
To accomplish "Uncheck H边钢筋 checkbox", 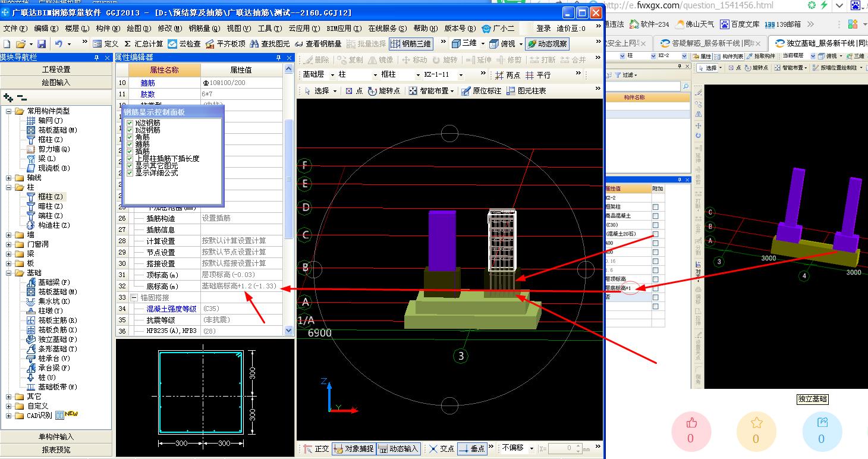I will tap(130, 123).
